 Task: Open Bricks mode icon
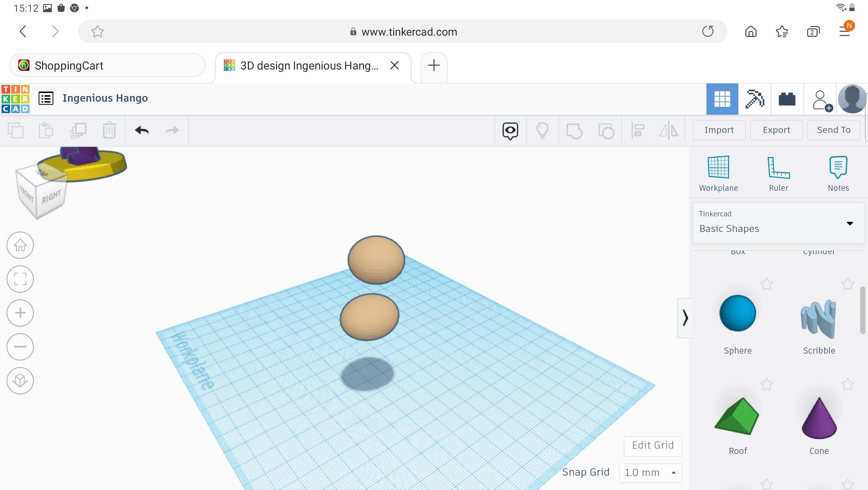787,99
